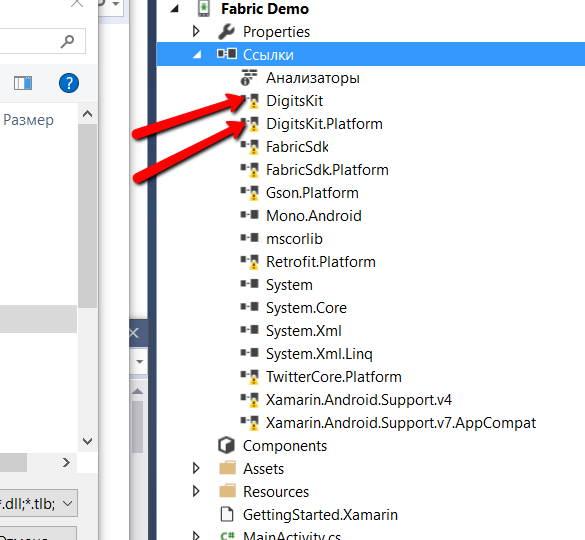Click the System reference icon
Image resolution: width=585 pixels, height=540 pixels.
pos(250,284)
